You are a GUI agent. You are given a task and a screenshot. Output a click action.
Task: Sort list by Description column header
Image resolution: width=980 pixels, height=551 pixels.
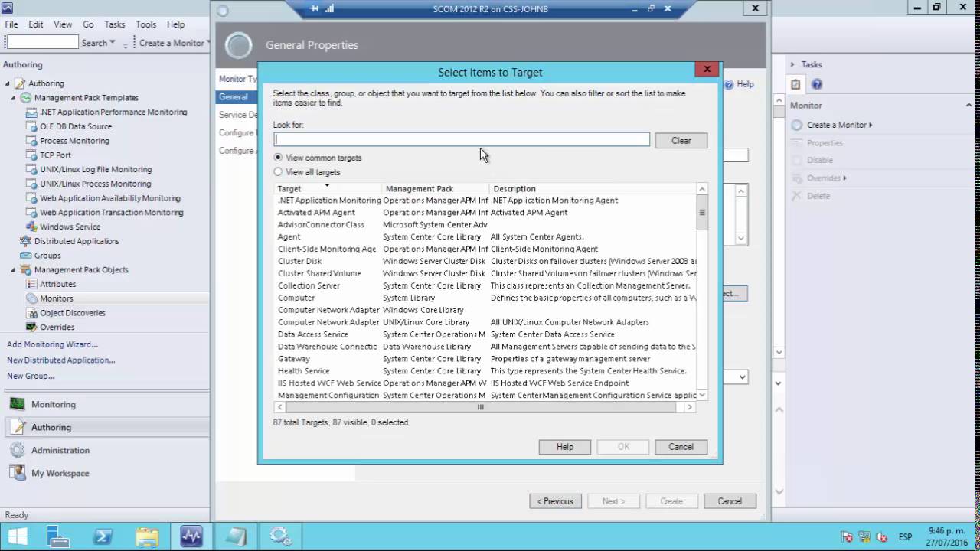point(593,188)
